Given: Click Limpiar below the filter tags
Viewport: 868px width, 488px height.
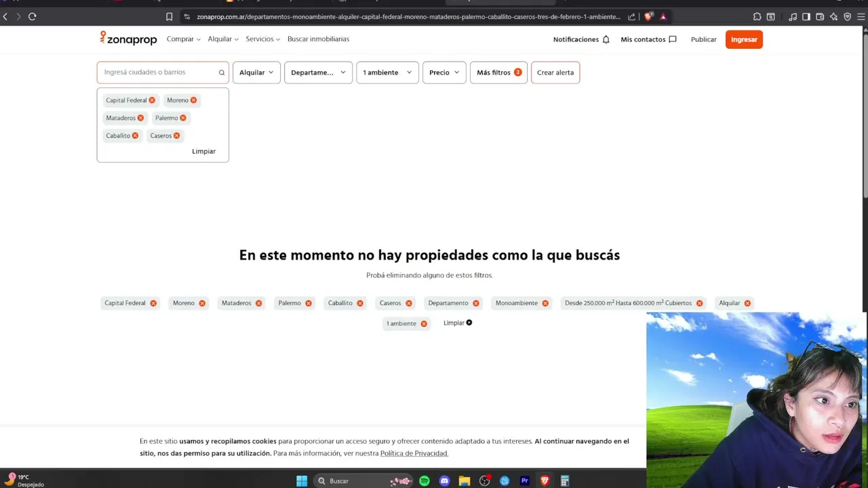Looking at the screenshot, I should [458, 323].
